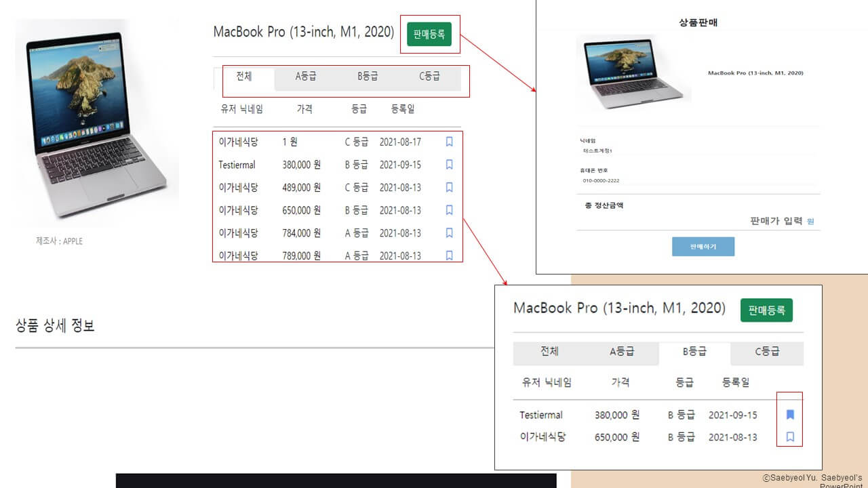868x488 pixels.
Task: Select the 전체 tab in main product view
Action: coord(244,77)
